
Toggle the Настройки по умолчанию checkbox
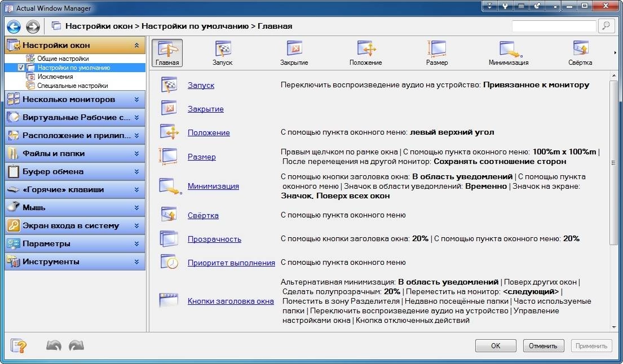(x=21, y=68)
